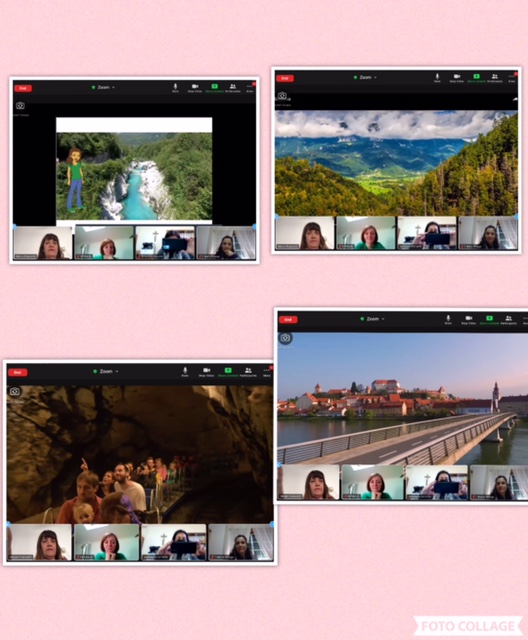The width and height of the screenshot is (528, 640).
Task: Click Share Content icon above the mountain valley view
Action: tap(476, 78)
